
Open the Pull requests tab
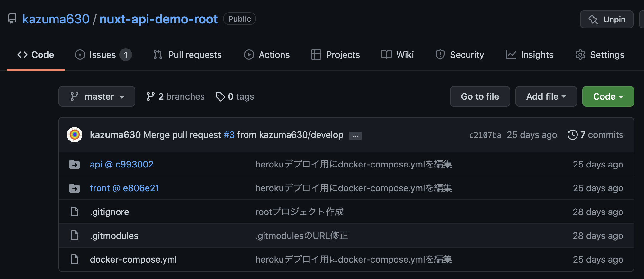pyautogui.click(x=188, y=55)
